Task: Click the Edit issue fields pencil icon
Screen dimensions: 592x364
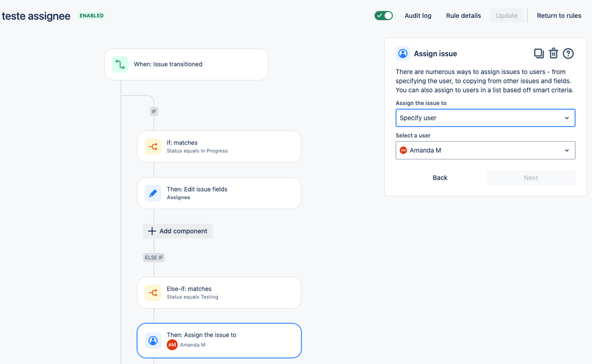Action: [x=153, y=193]
